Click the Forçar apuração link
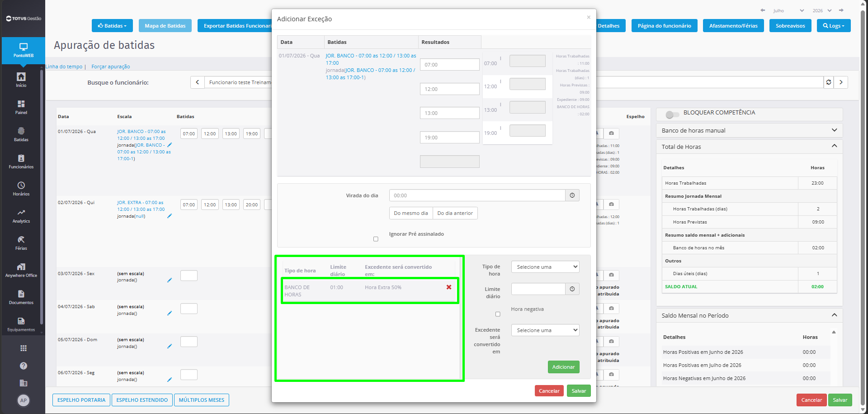This screenshot has width=868, height=414. coord(111,67)
